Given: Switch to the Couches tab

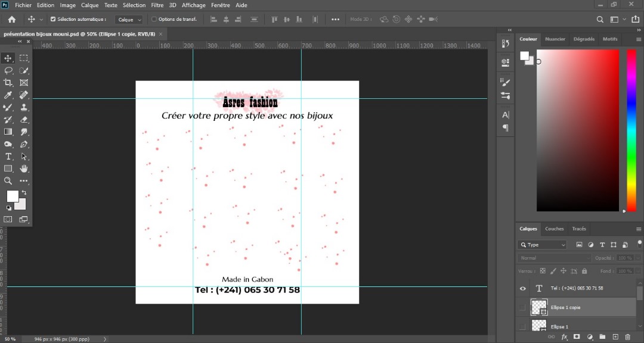Looking at the screenshot, I should click(x=554, y=229).
